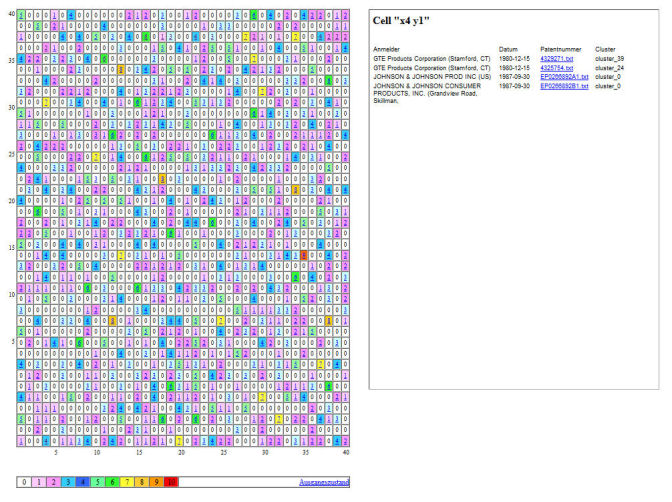Open the 4329271.txt patent link
Image resolution: width=672 pixels, height=502 pixels.
(556, 59)
